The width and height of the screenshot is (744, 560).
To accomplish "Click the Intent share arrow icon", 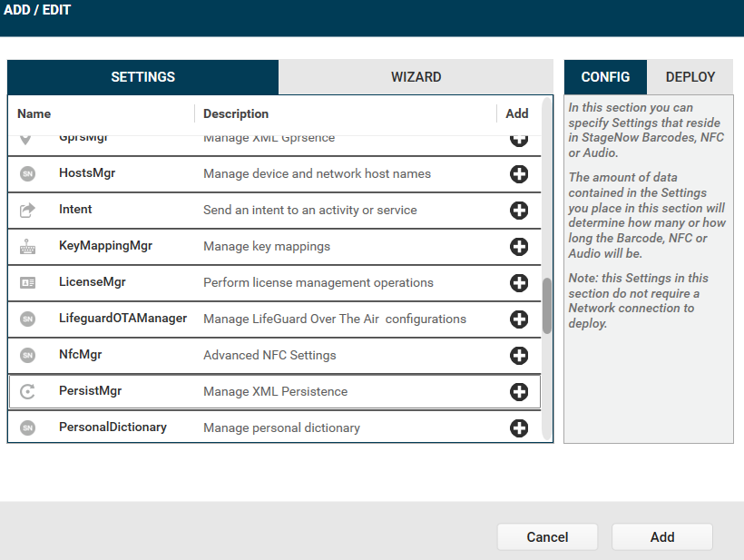I will [27, 211].
